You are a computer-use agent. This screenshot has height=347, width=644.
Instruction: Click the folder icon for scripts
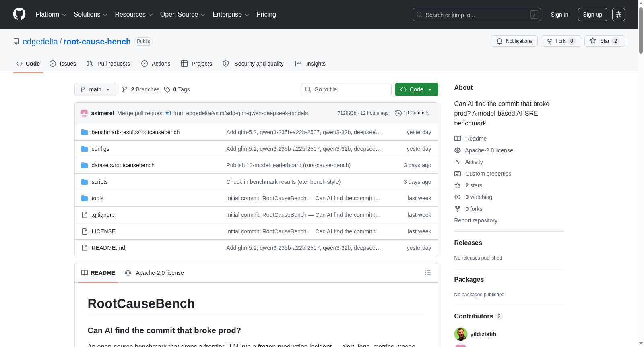(85, 182)
